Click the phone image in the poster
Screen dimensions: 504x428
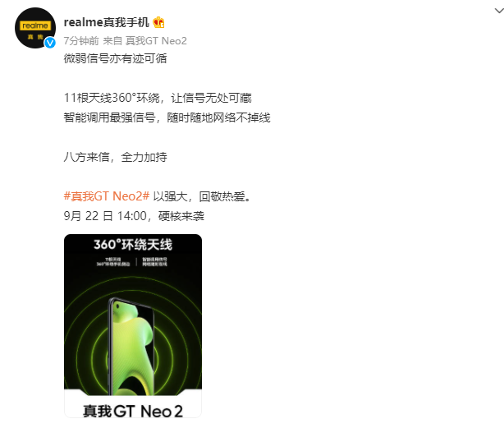click(131, 347)
